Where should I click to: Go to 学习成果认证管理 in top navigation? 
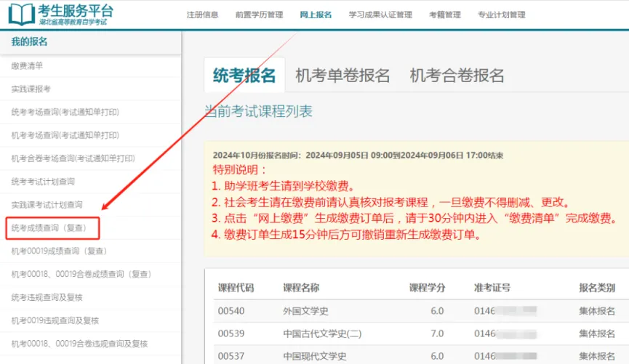pos(380,15)
